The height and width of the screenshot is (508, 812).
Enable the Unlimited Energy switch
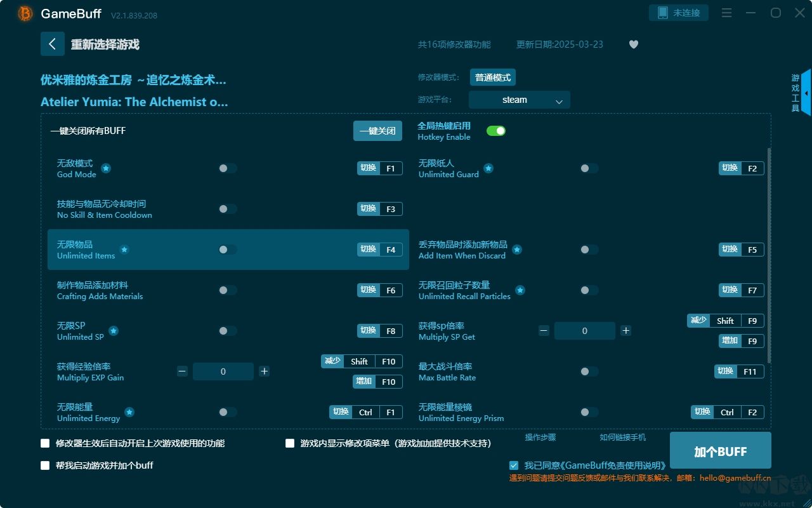click(227, 412)
